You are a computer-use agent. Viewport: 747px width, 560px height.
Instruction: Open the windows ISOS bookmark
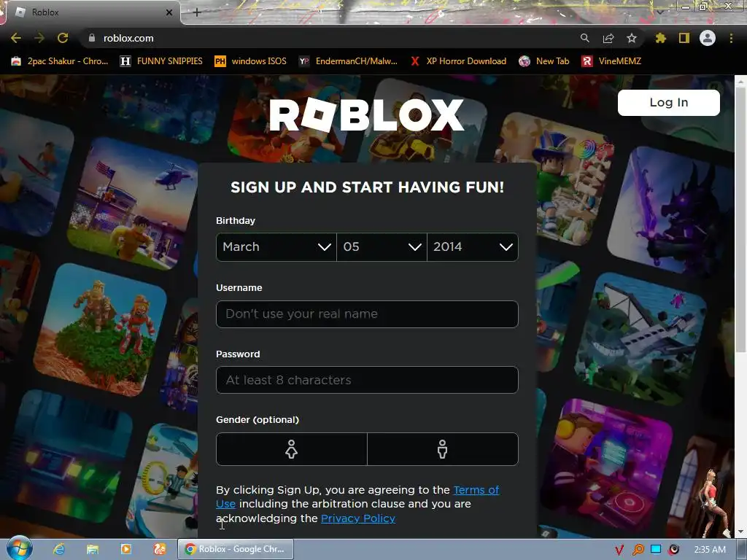pos(251,61)
